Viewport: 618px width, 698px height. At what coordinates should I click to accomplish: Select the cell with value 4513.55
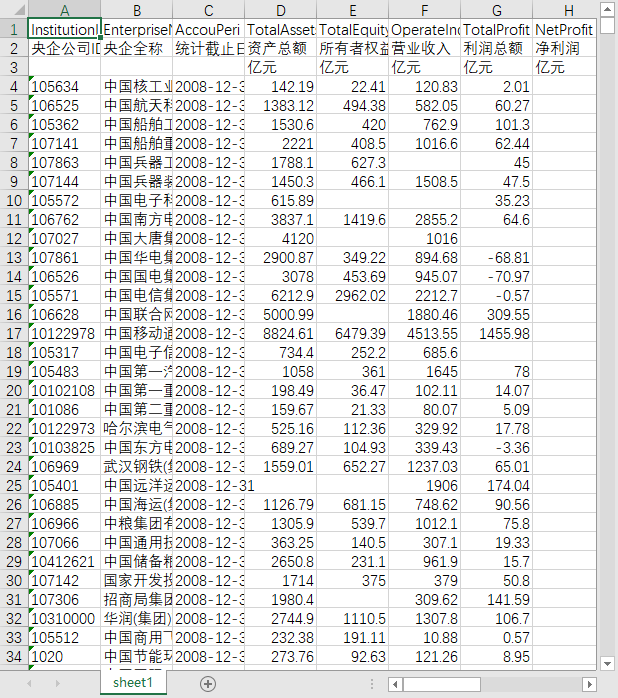(x=424, y=333)
